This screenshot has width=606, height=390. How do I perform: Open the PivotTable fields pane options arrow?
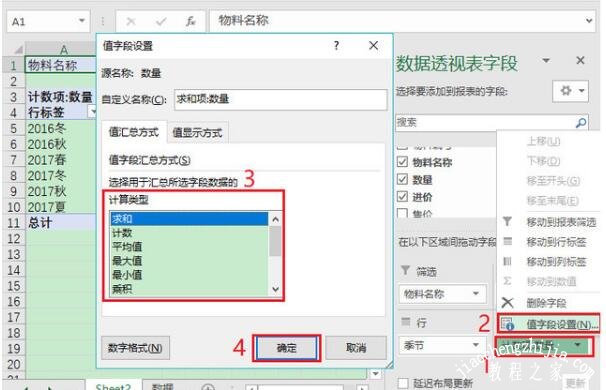[546, 60]
